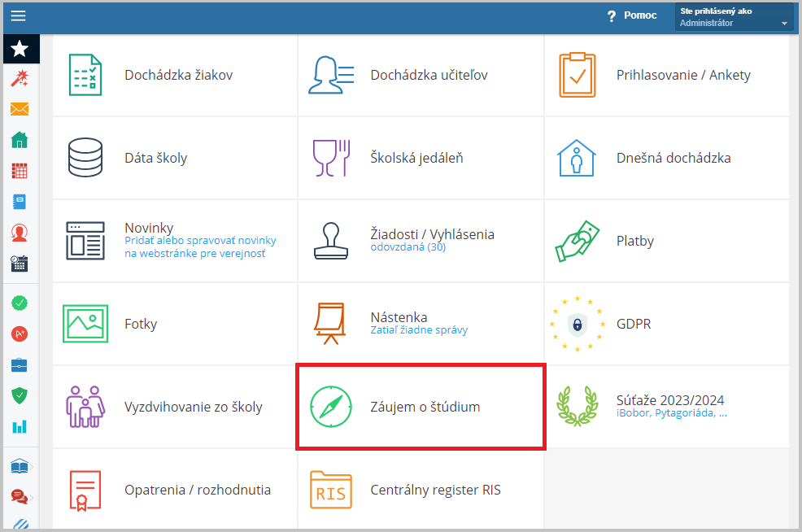Screen dimensions: 802x532
Task: Open the envelope messages sidebar icon
Action: (20, 109)
